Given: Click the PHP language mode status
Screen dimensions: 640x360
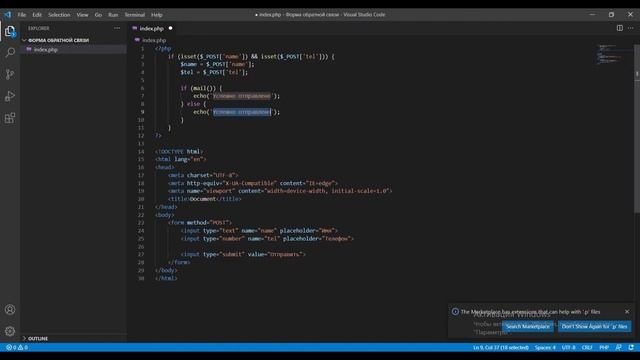Looking at the screenshot, I should coord(604,347).
